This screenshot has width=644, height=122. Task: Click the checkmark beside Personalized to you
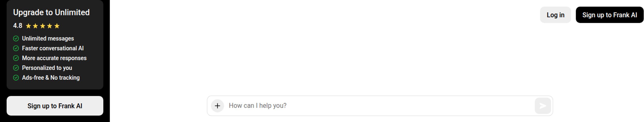[x=16, y=68]
